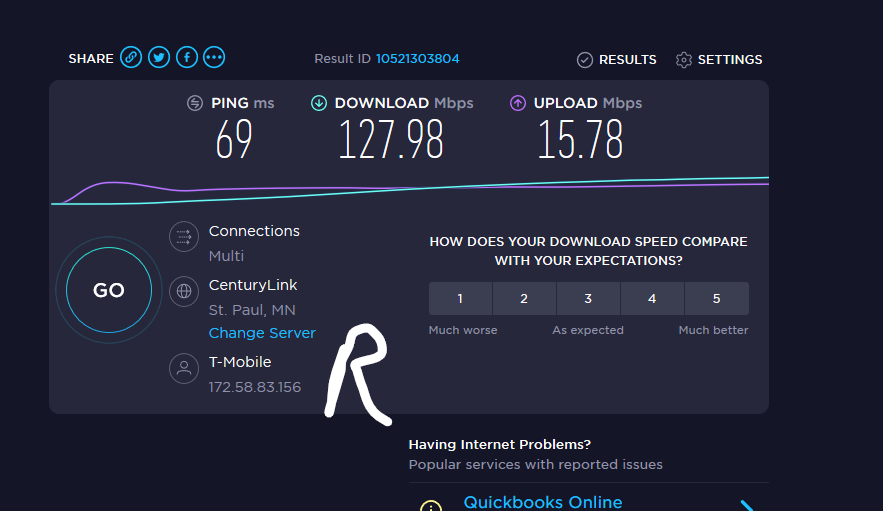Rate download speed 5 Much better
The height and width of the screenshot is (511, 883).
(716, 299)
